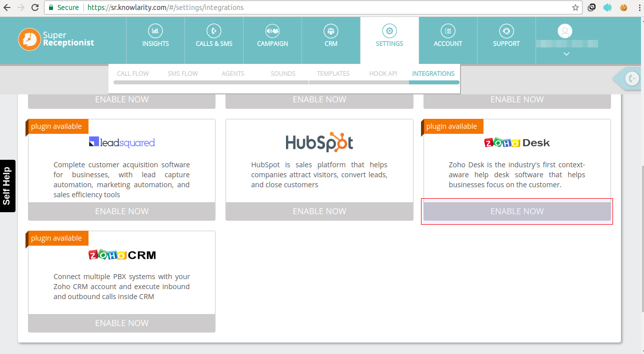Go to Campaign section
Image resolution: width=644 pixels, height=354 pixels.
coord(272,40)
